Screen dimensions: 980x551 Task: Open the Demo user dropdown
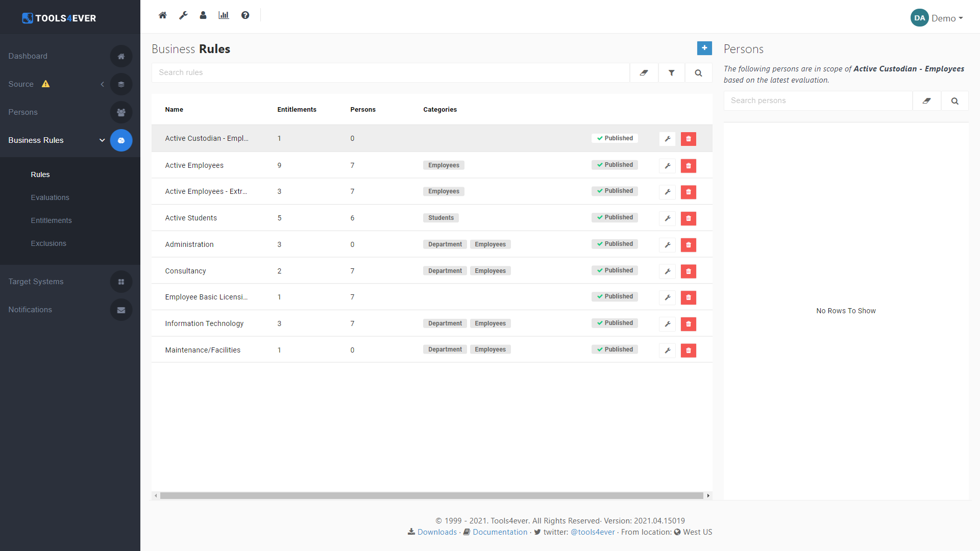pyautogui.click(x=937, y=18)
